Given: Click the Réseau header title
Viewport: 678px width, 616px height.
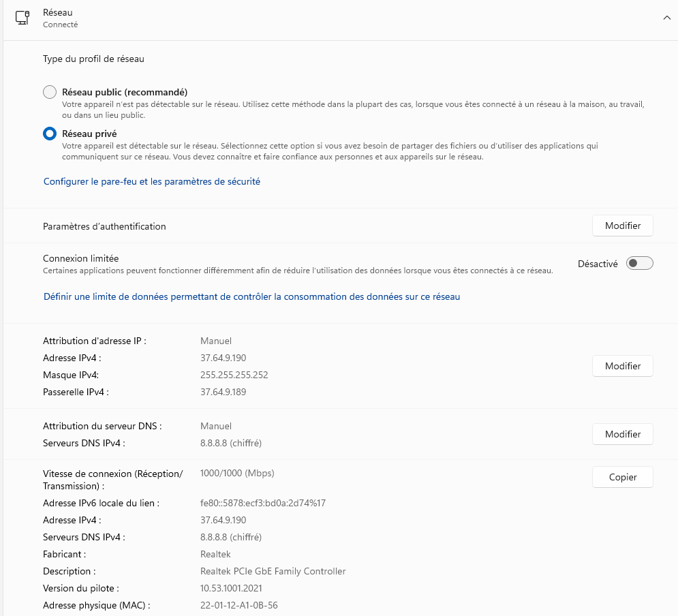Looking at the screenshot, I should [58, 12].
